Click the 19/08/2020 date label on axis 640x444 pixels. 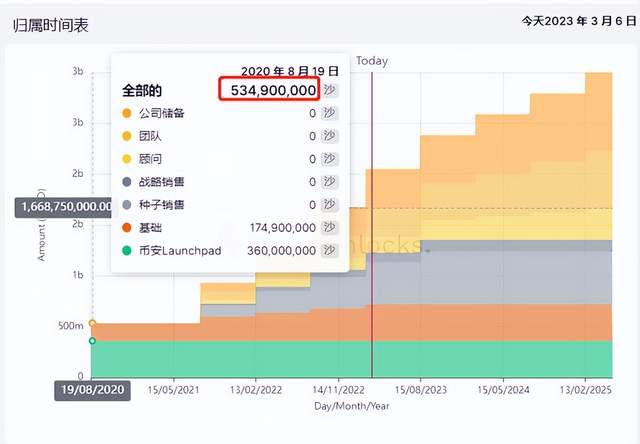click(x=92, y=390)
